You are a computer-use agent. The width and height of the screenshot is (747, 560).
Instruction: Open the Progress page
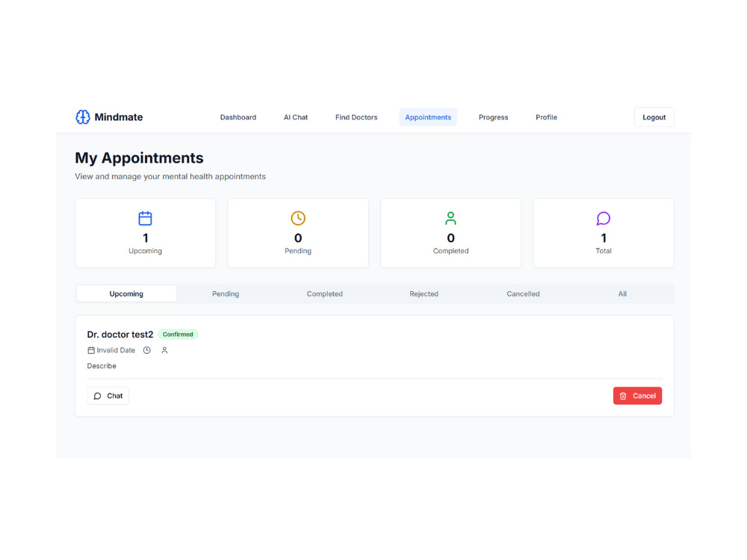(x=494, y=117)
